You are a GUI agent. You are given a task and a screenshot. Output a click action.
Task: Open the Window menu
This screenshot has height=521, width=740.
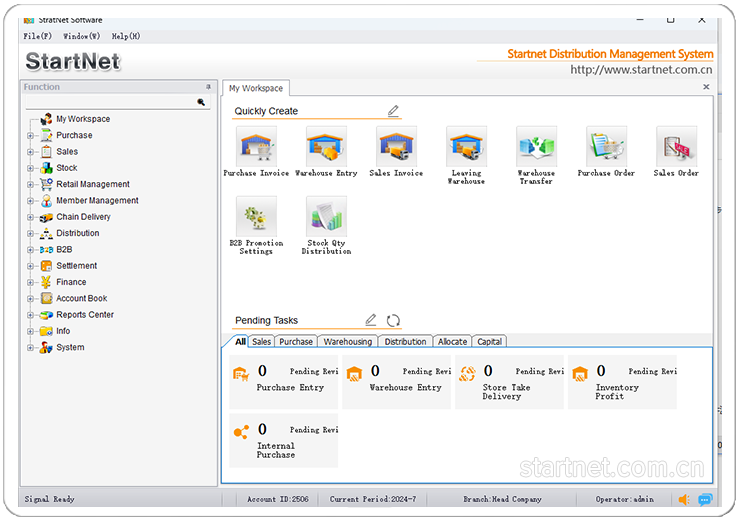(x=82, y=36)
